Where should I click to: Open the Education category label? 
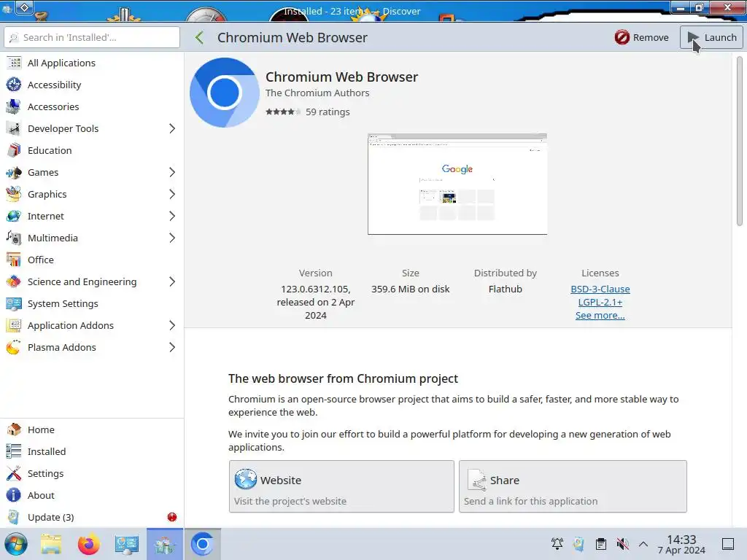(50, 150)
